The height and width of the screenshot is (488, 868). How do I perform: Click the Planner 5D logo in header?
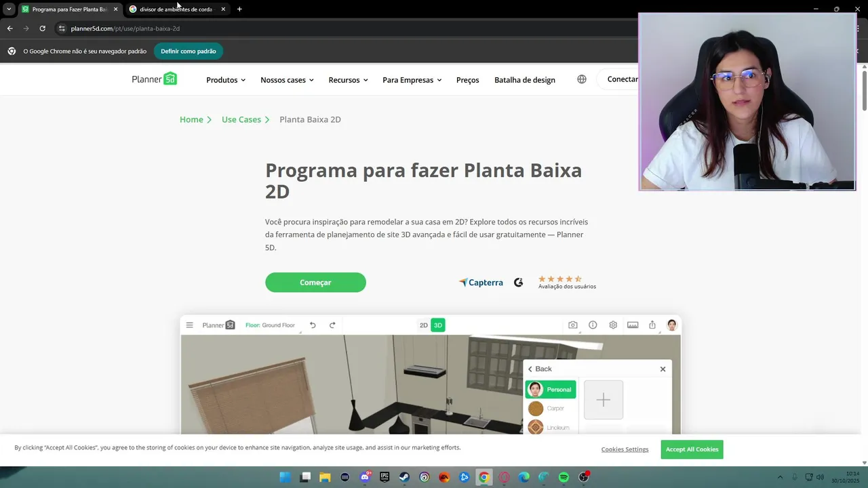point(155,79)
